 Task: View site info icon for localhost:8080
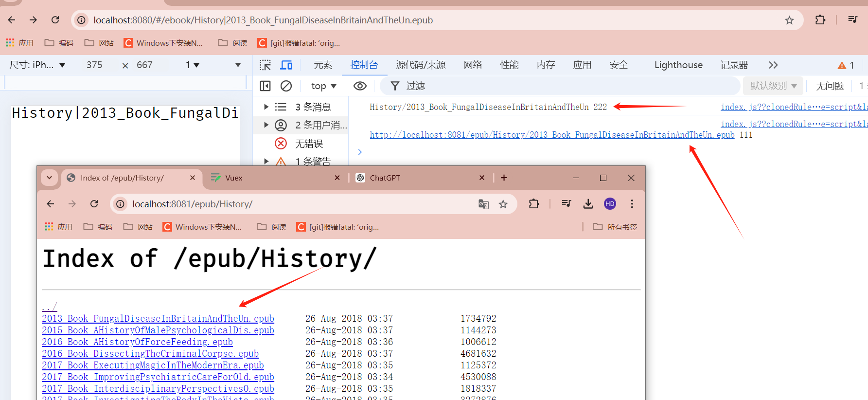tap(82, 20)
